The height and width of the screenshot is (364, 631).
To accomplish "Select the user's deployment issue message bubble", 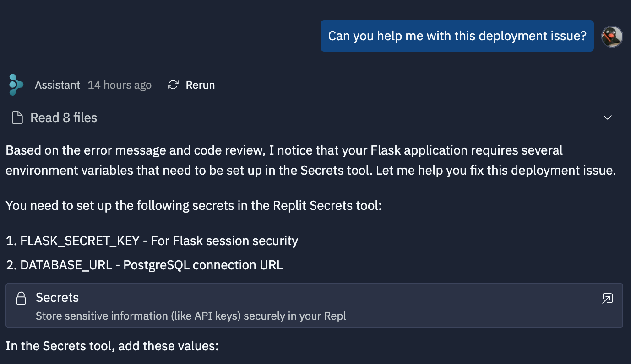I will click(x=457, y=36).
